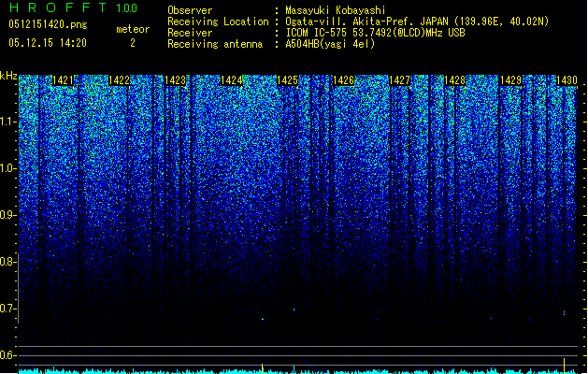Click the 0.9 kHz axis label

point(8,214)
